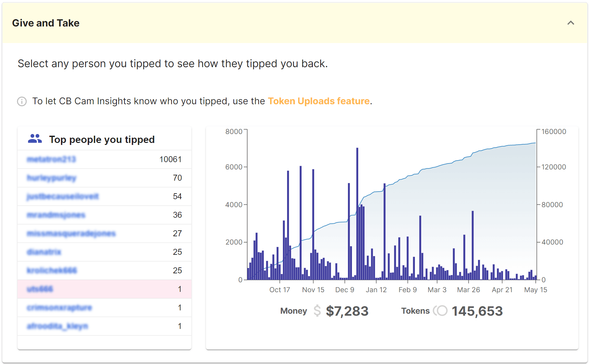Click the May 15 date axis label
590x364 pixels.
click(535, 290)
